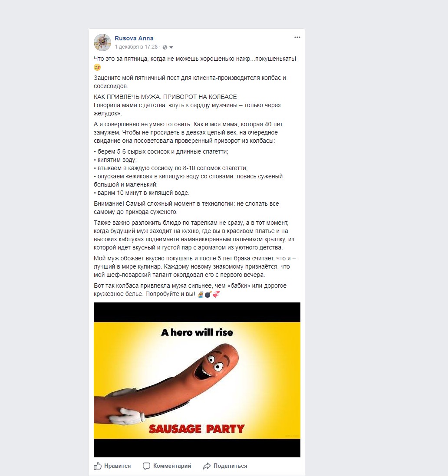The width and height of the screenshot is (448, 476).
Task: Click the Комментарий text label
Action: coord(172,466)
